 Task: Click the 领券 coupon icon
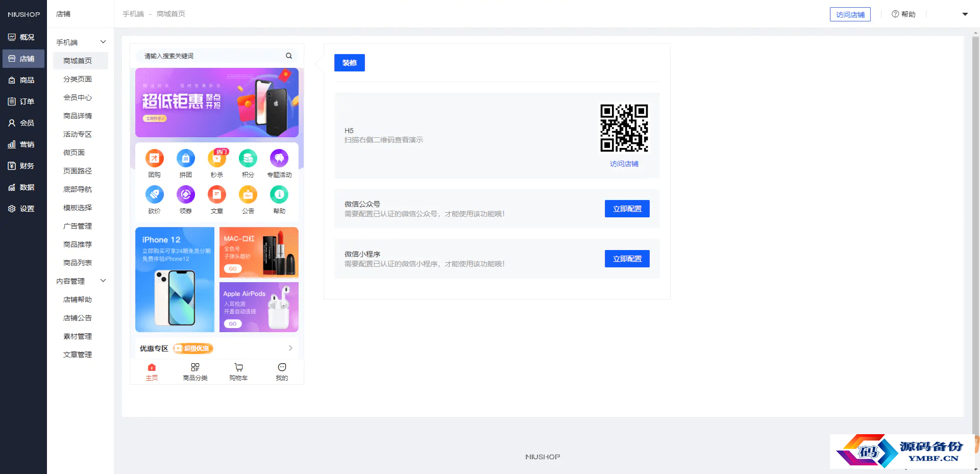click(186, 194)
